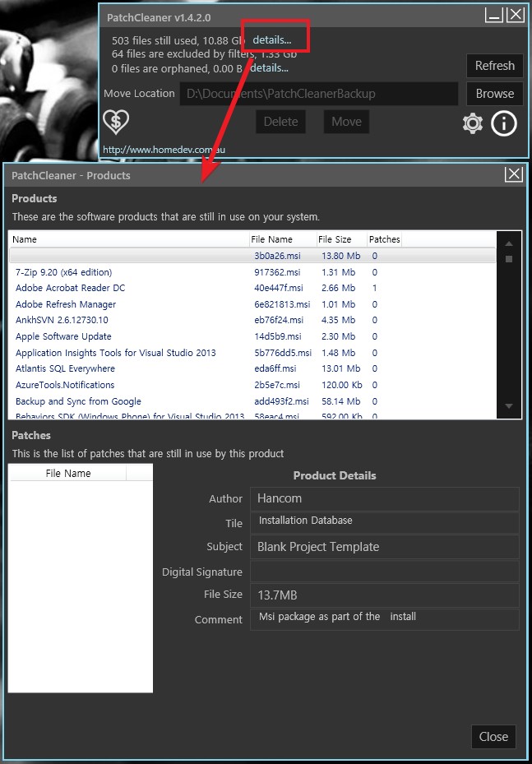Open settings gear in PatchCleaner main window
532x764 pixels.
tap(473, 123)
